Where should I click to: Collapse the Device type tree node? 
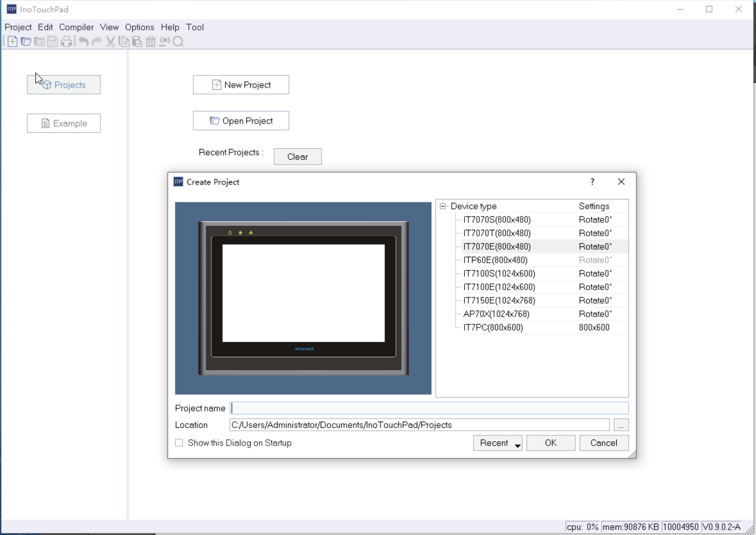pos(443,206)
